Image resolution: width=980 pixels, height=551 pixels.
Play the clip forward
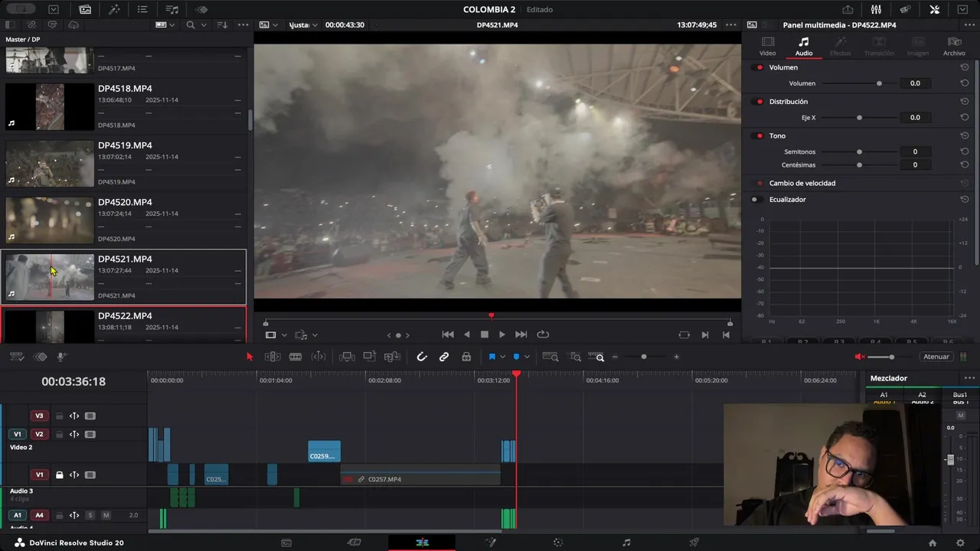(502, 334)
